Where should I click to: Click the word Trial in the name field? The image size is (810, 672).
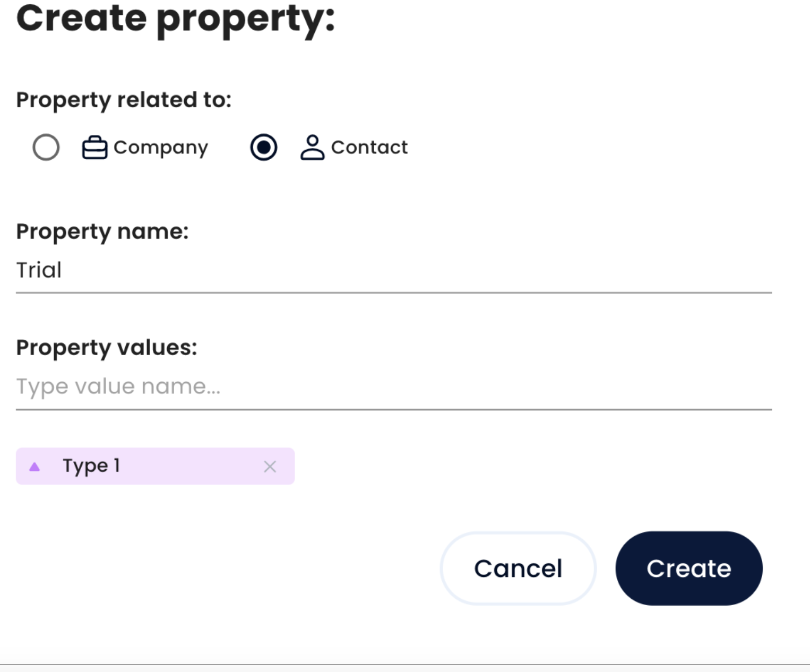coord(39,270)
